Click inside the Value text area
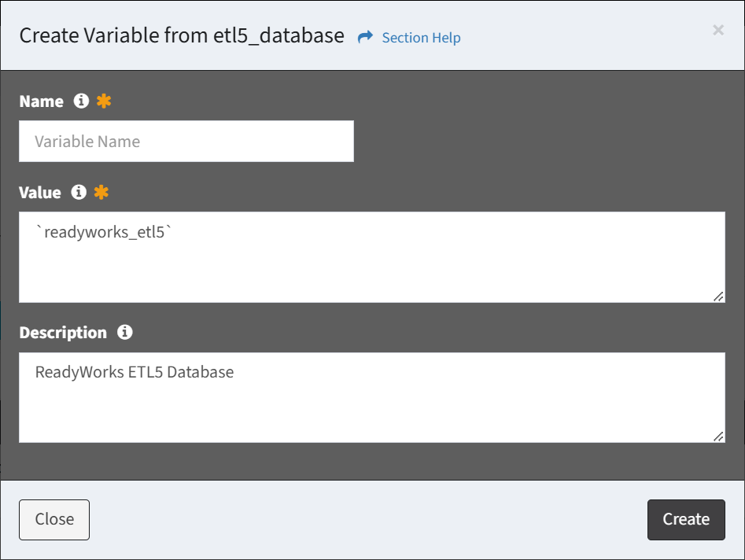 (x=371, y=257)
